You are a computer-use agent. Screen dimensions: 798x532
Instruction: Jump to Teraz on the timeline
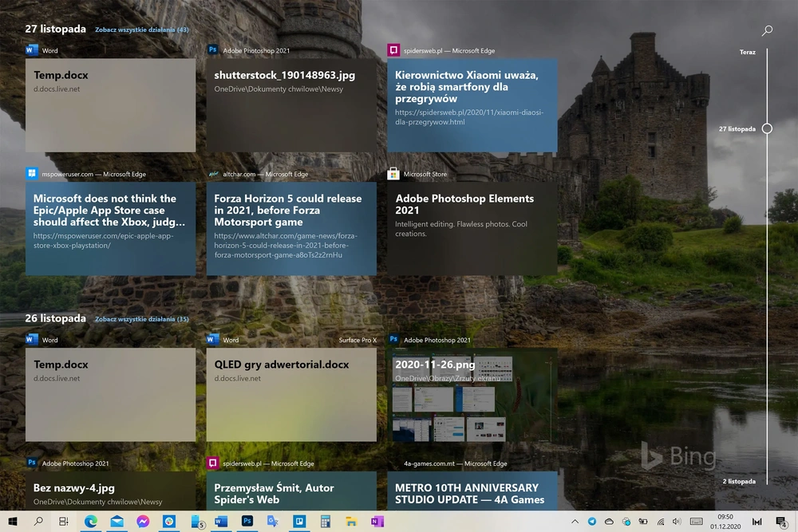[x=747, y=52]
